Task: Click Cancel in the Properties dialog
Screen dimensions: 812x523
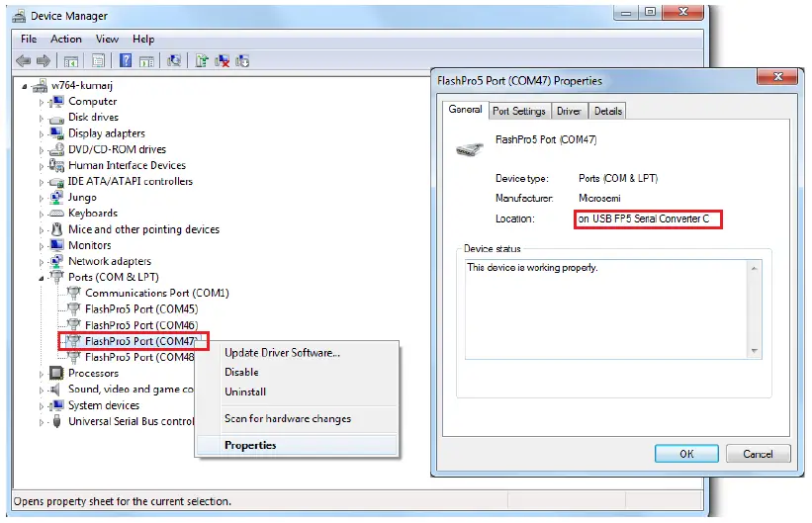Action: 759,454
